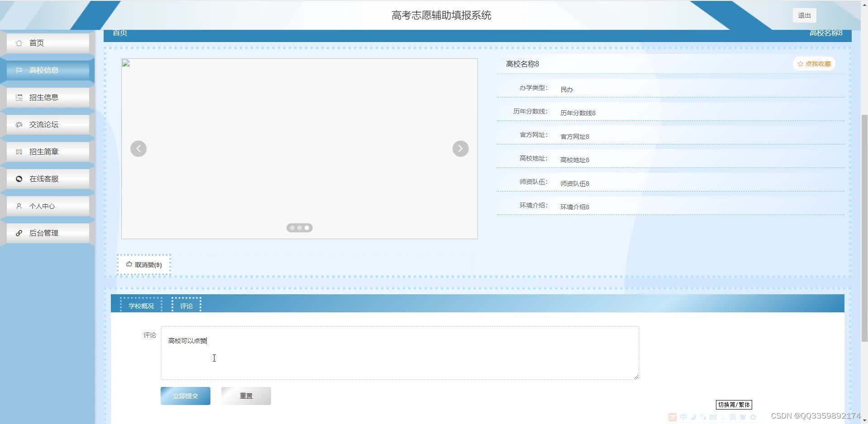
Task: Submit the comment with 立即提交
Action: (x=186, y=396)
